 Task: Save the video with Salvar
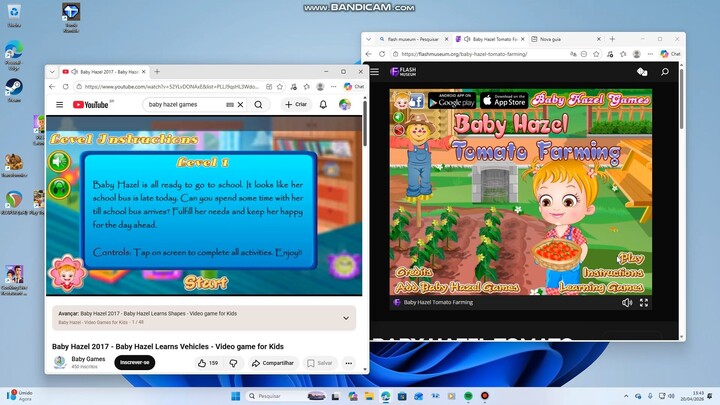319,363
